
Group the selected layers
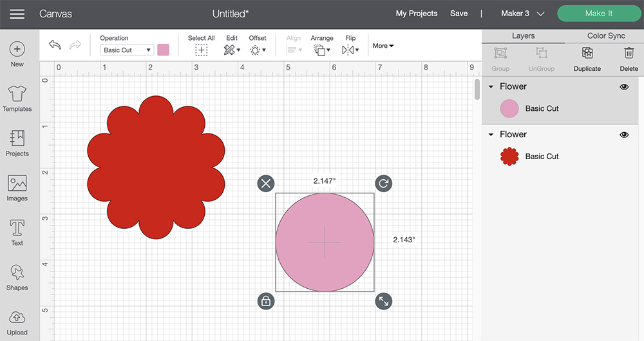tap(500, 59)
